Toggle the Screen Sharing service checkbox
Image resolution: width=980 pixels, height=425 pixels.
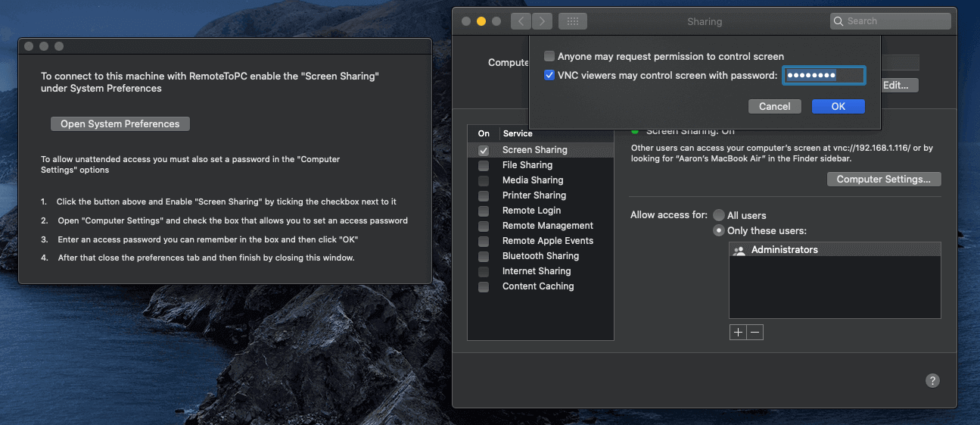[x=484, y=150]
